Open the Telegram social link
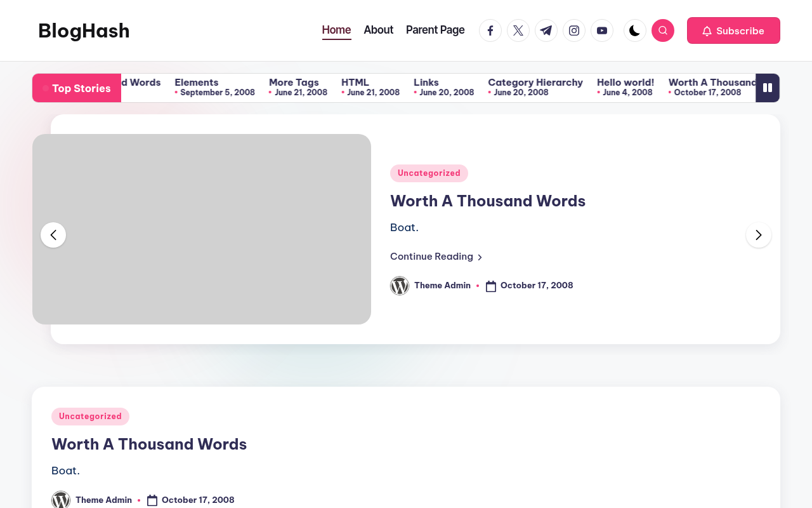The height and width of the screenshot is (508, 812). pyautogui.click(x=546, y=30)
